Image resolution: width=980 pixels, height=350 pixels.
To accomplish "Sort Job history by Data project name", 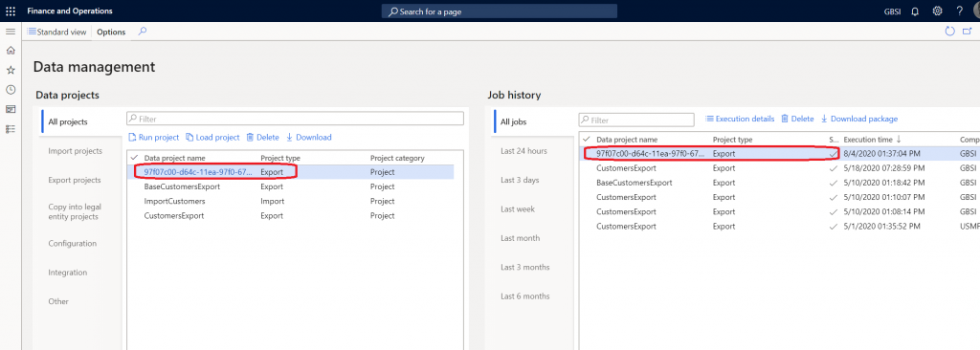I will (627, 140).
